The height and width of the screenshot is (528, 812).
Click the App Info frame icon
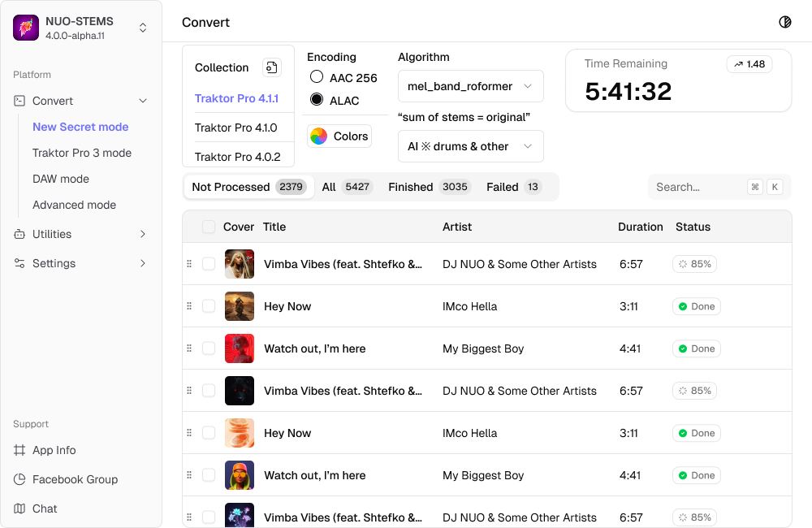click(19, 450)
